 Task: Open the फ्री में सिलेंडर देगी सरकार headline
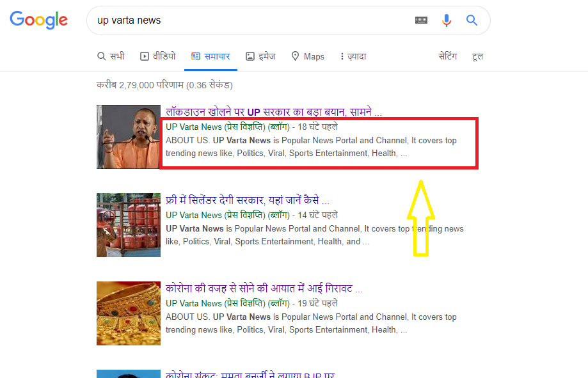coord(248,200)
